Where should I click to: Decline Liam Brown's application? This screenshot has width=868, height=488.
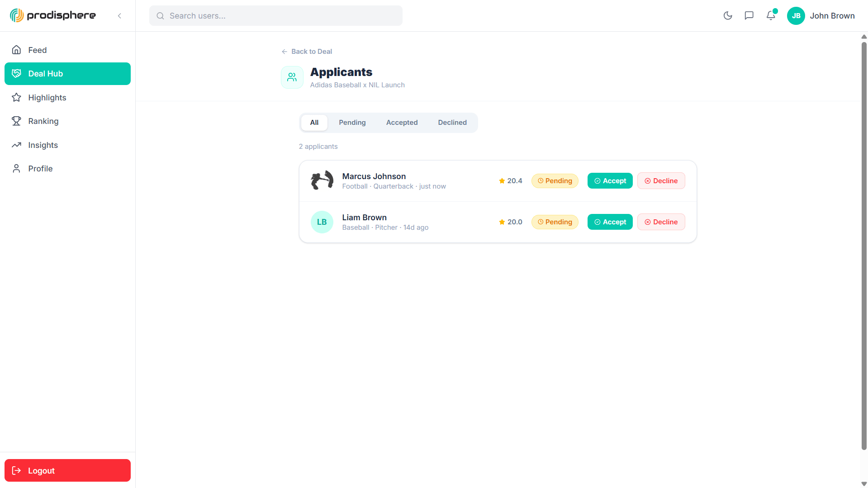click(x=661, y=222)
